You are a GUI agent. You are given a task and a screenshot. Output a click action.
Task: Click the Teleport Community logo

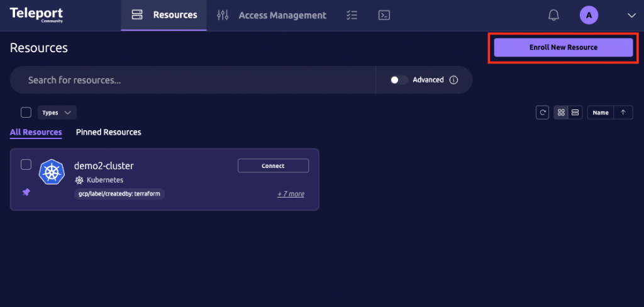36,15
